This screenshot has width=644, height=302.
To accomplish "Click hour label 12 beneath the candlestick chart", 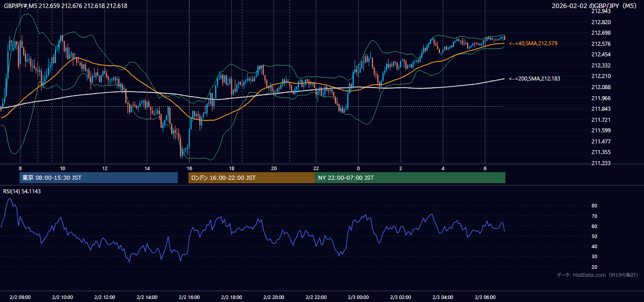I will 105,168.
